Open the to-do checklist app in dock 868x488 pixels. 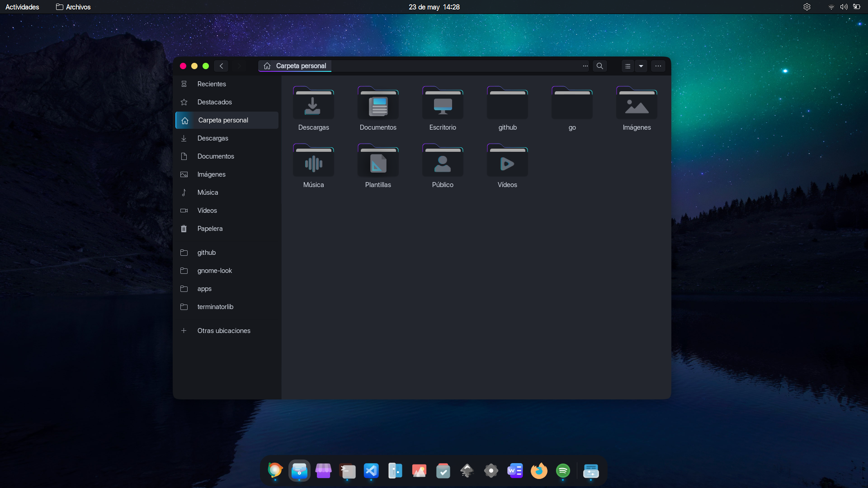[x=443, y=471]
